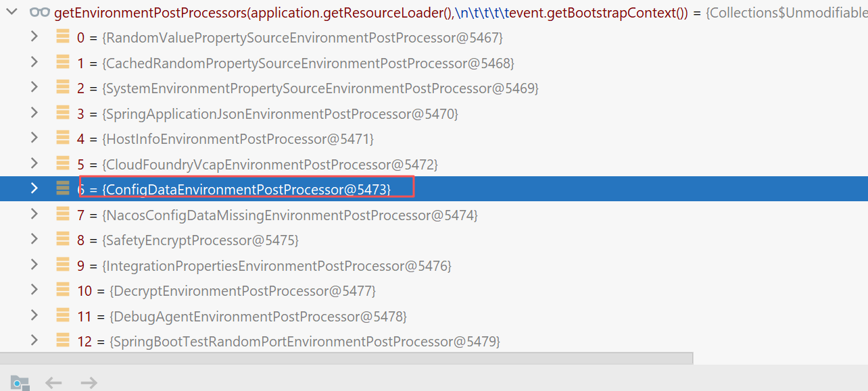Click the back navigation arrow at the bottom
Screen dimensions: 868x391
coord(53,383)
